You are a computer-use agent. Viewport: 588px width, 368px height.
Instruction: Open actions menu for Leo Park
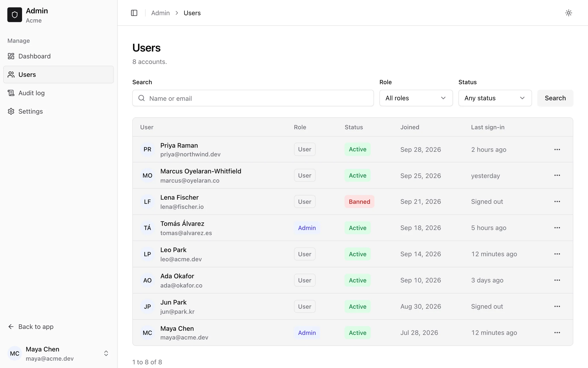coord(557,254)
